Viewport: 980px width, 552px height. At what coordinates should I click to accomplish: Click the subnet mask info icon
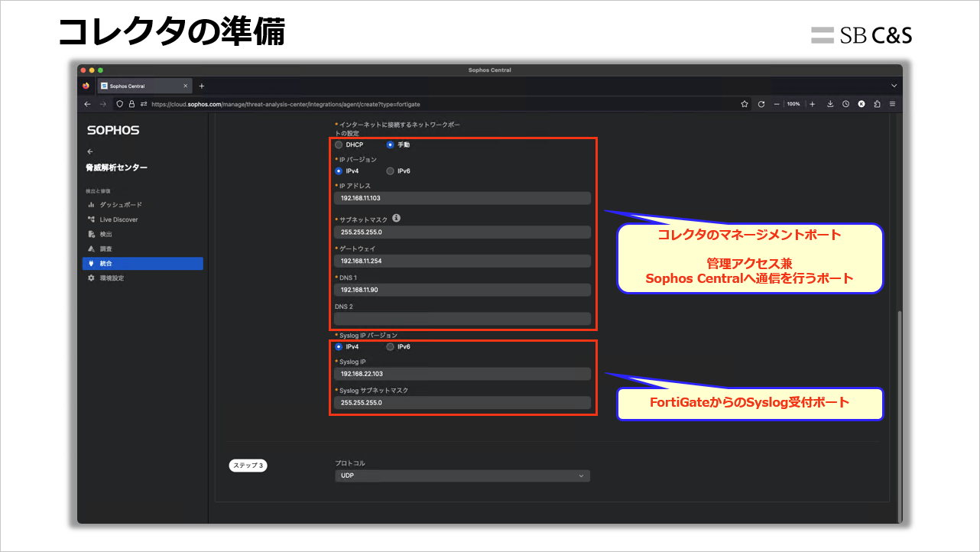tap(396, 218)
